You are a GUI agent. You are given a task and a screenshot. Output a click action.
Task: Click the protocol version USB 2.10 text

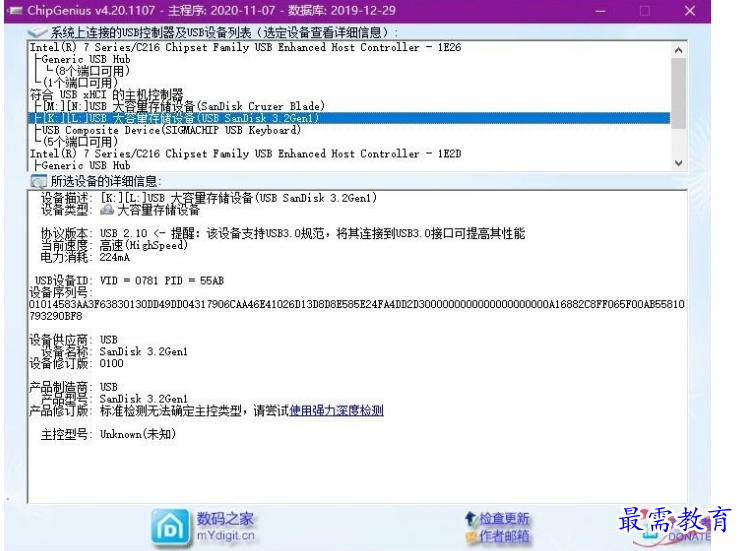[x=123, y=234]
